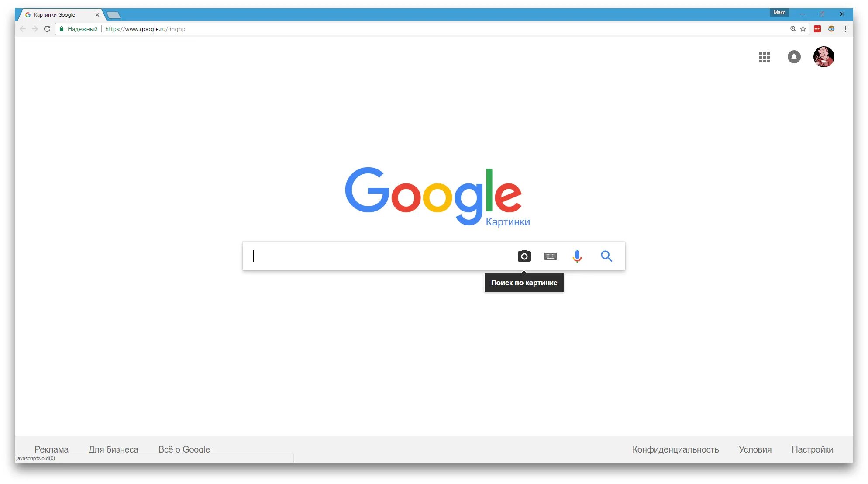Viewport: 868px width, 484px height.
Task: Start voice search with microphone icon
Action: pyautogui.click(x=577, y=256)
